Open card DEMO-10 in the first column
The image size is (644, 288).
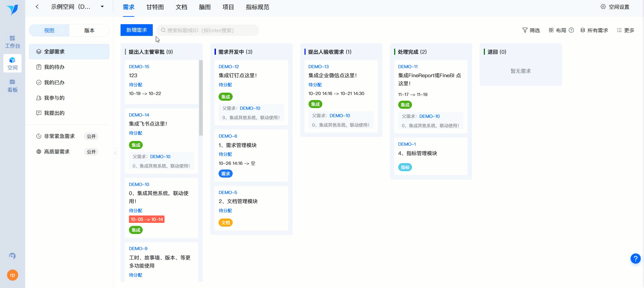139,184
